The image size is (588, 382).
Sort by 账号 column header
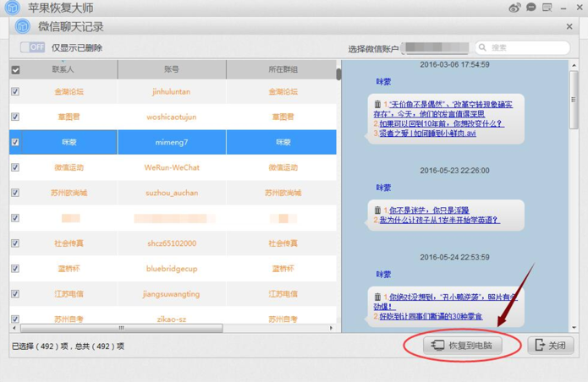(172, 69)
